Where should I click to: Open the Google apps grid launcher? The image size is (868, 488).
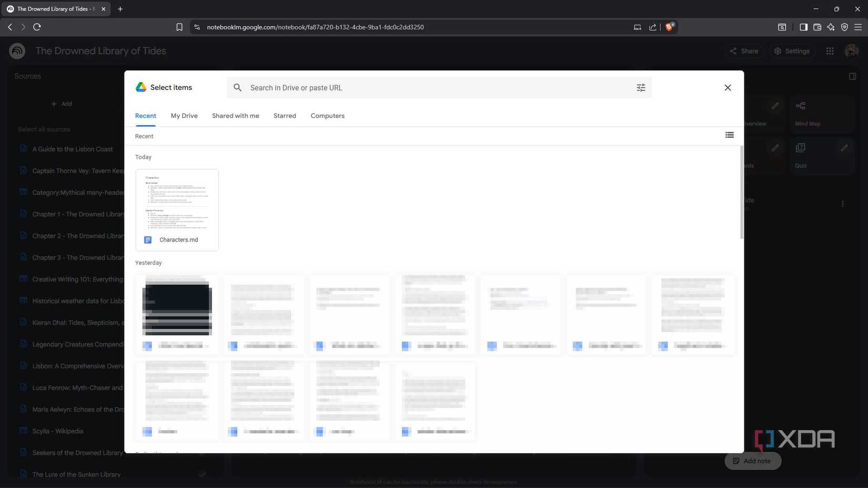(830, 51)
